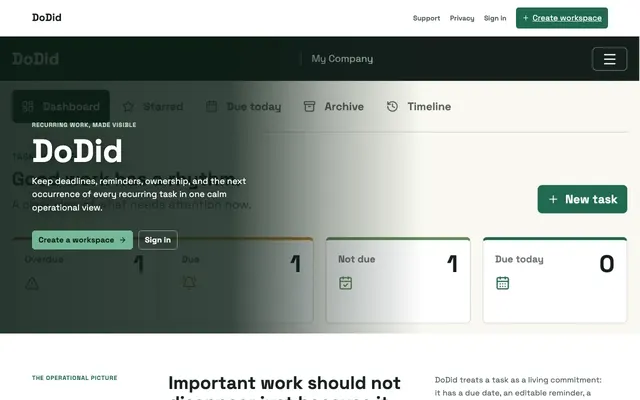640x400 pixels.
Task: Click the faded DoDid logo in the dark bar
Action: tap(36, 59)
